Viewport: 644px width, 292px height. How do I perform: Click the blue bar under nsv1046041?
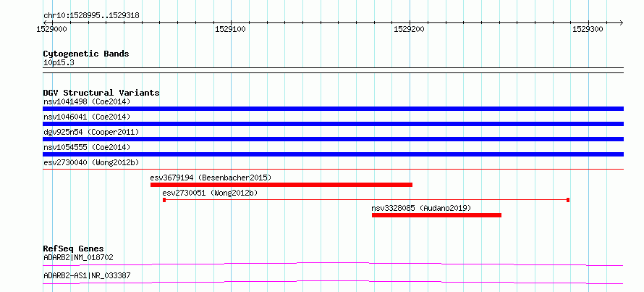pos(333,124)
